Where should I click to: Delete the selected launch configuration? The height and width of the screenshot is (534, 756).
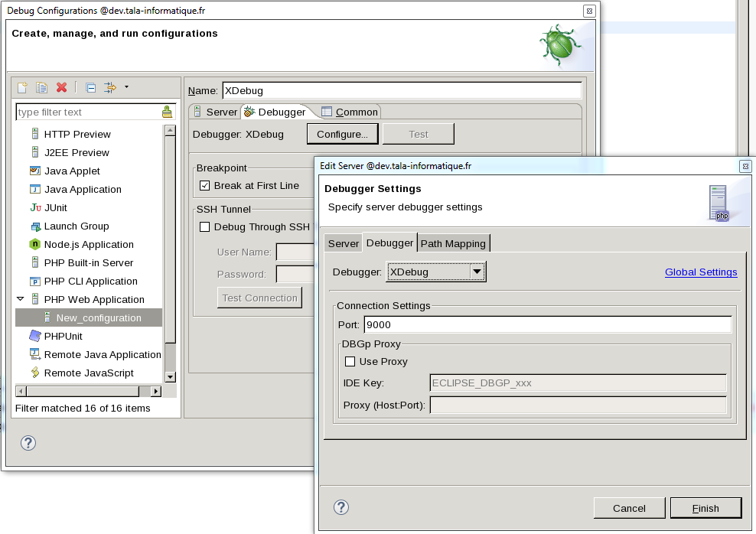(62, 87)
